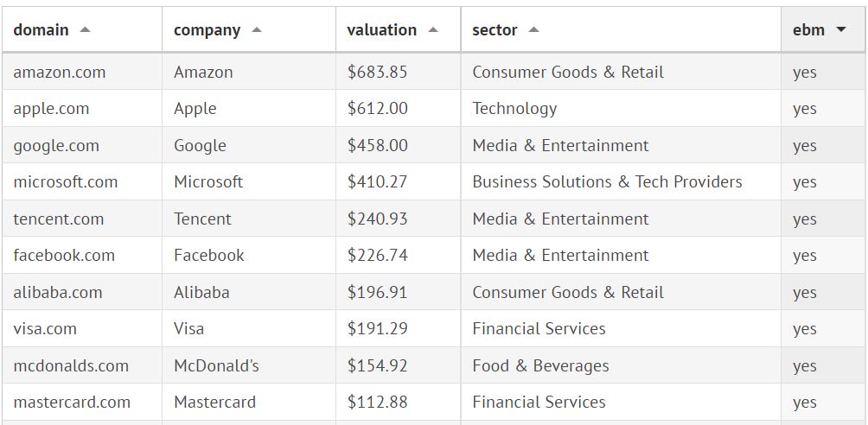Image resolution: width=868 pixels, height=425 pixels.
Task: Click Visa's Financial Services sector cell
Action: (539, 329)
